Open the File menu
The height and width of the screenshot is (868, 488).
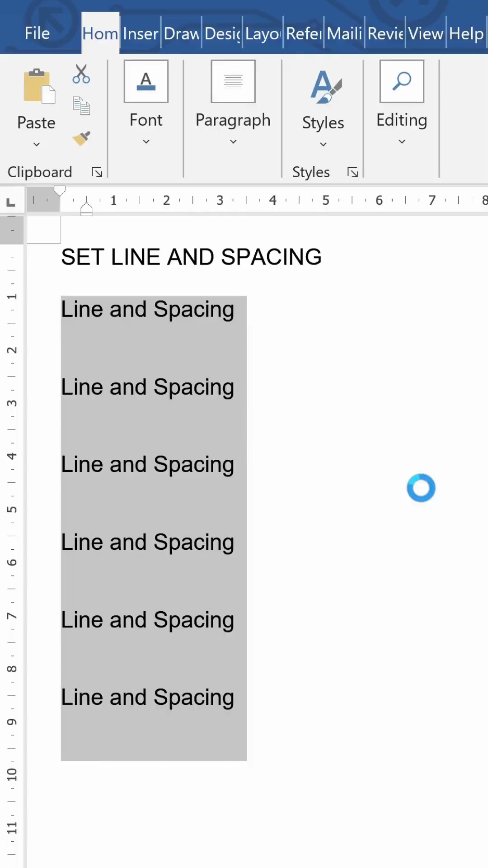[x=37, y=33]
